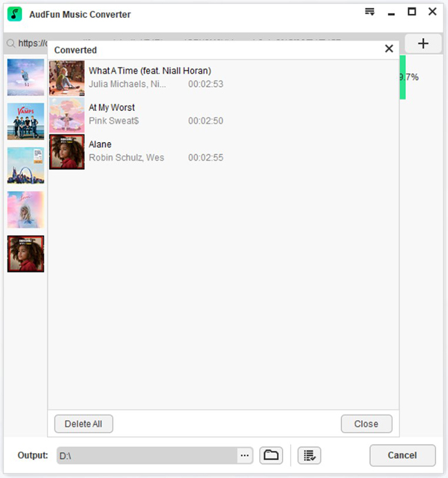Click duration 00:02:53
Screen dimensions: 448x478
click(205, 84)
